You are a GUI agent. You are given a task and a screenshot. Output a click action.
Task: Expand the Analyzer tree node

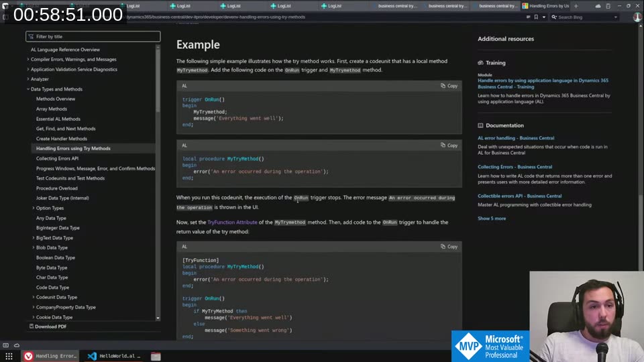click(28, 79)
